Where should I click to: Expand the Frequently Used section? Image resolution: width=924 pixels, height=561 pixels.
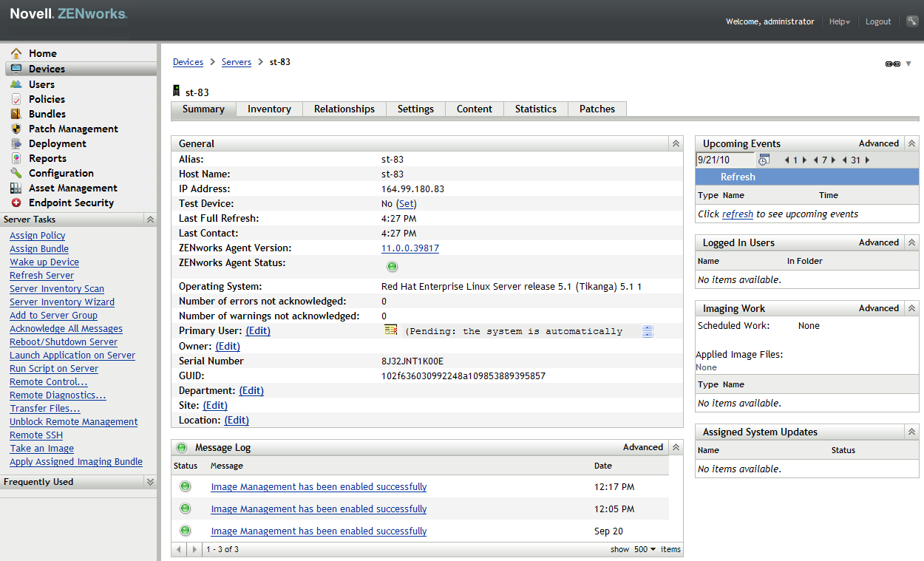[150, 481]
